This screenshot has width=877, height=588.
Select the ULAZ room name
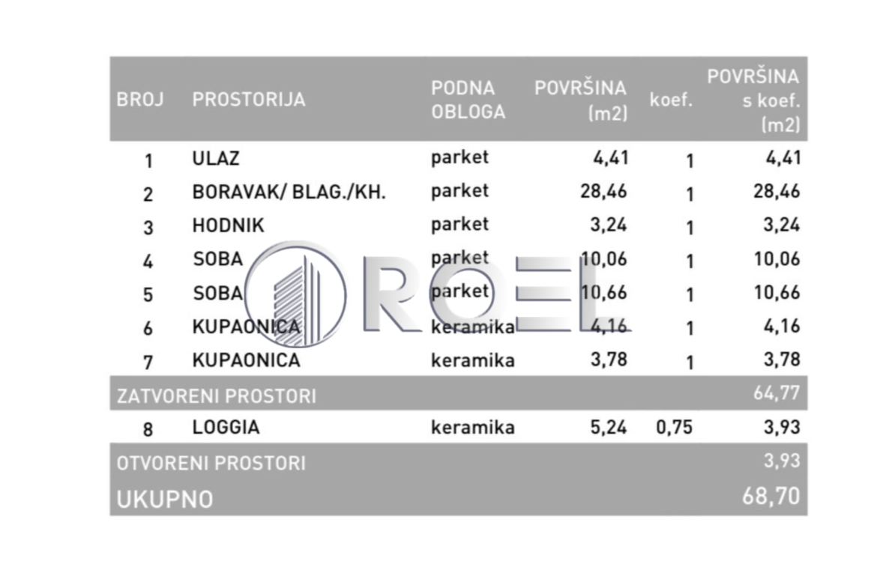click(x=216, y=158)
